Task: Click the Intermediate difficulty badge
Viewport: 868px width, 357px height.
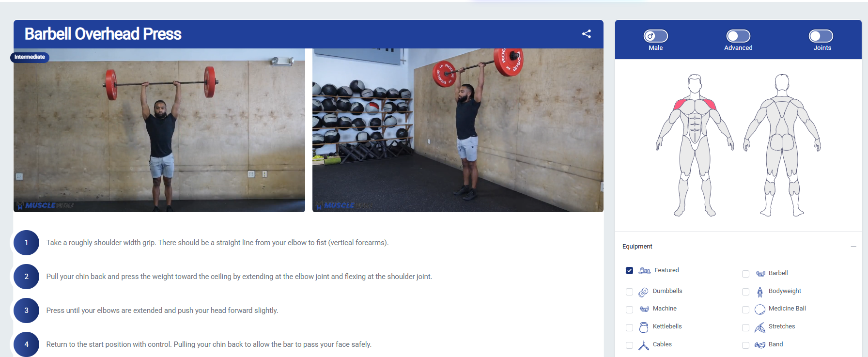Action: [30, 57]
